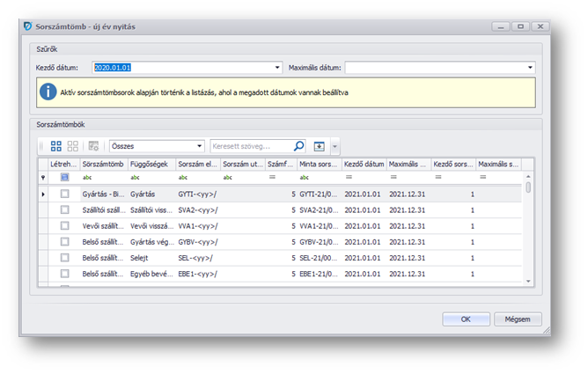
Task: Click the Mégsem cancel button
Action: (518, 319)
